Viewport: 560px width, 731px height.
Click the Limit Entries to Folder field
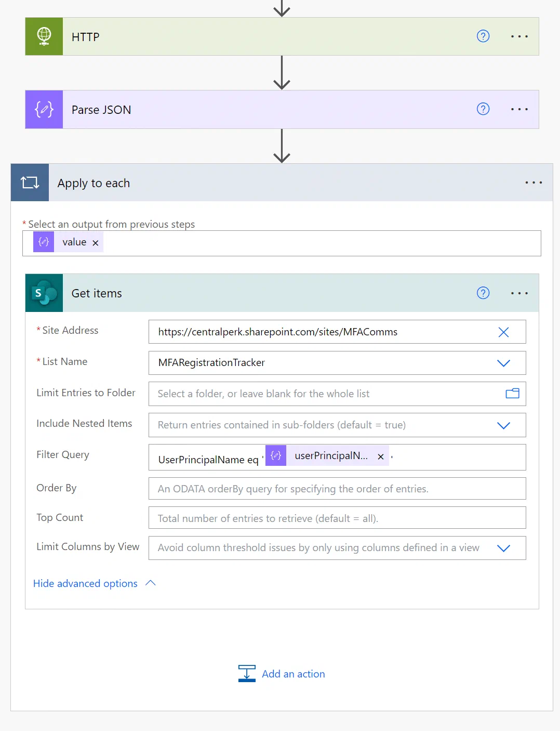click(x=337, y=394)
